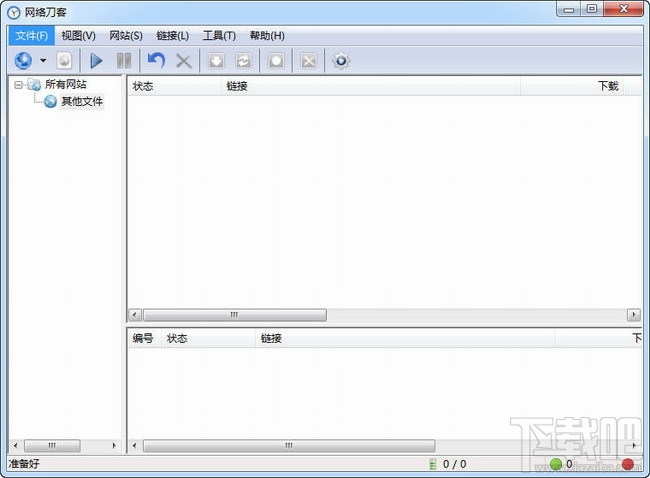Click upper list scroll right arrow

click(633, 315)
